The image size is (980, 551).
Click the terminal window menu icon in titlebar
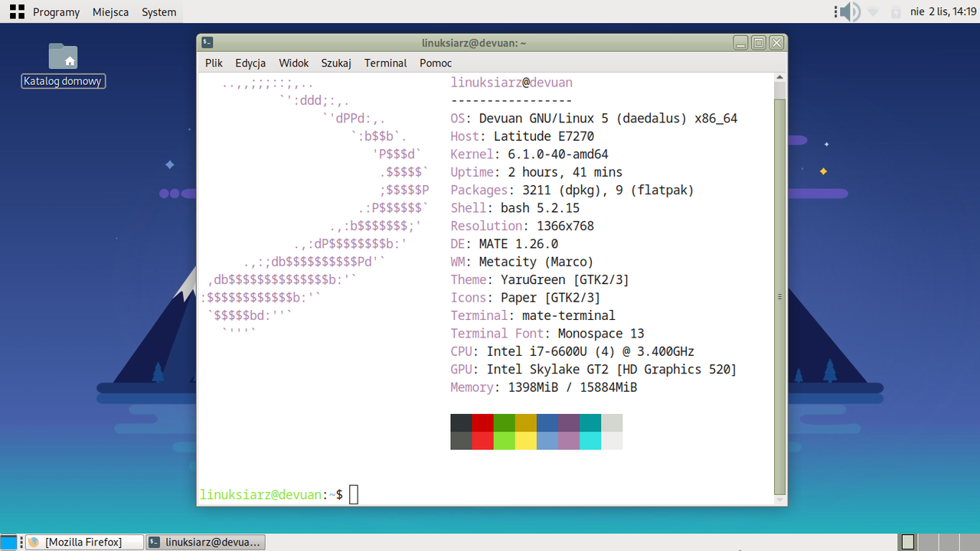207,43
